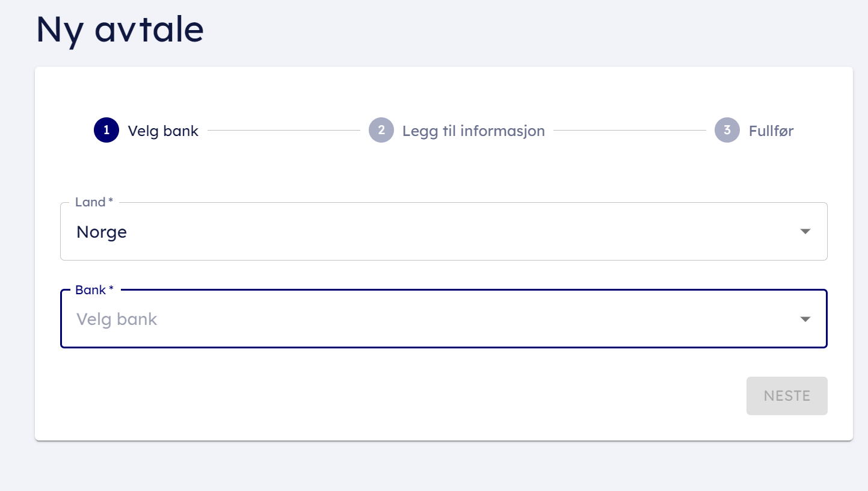Click the step 2 number circle

(x=381, y=130)
